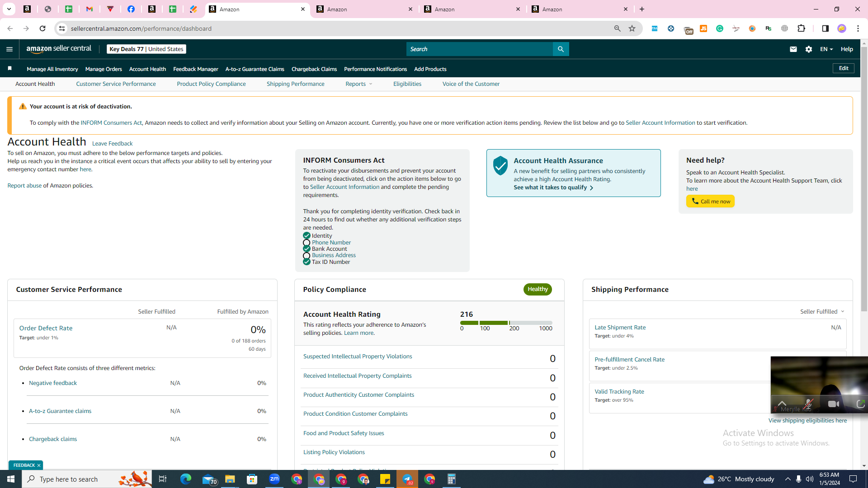Open the messages envelope icon
The height and width of the screenshot is (488, 868).
click(x=793, y=49)
